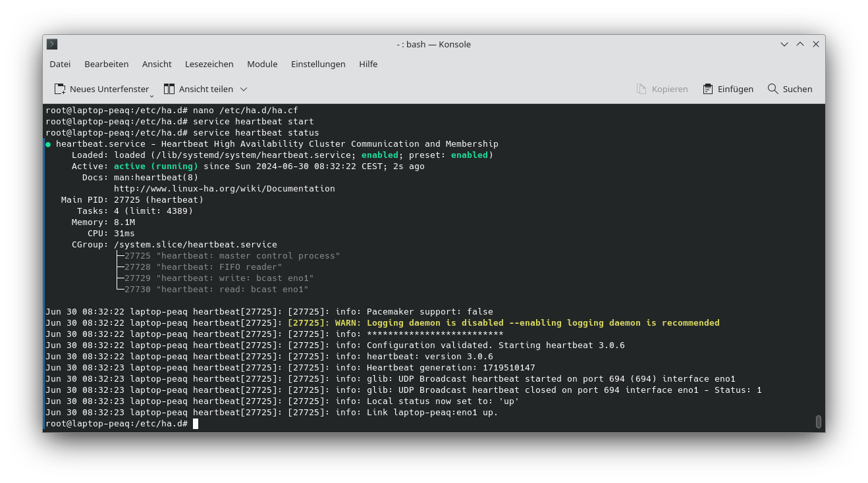Split the view using Ansicht teilen icon
The width and height of the screenshot is (868, 483).
[169, 89]
